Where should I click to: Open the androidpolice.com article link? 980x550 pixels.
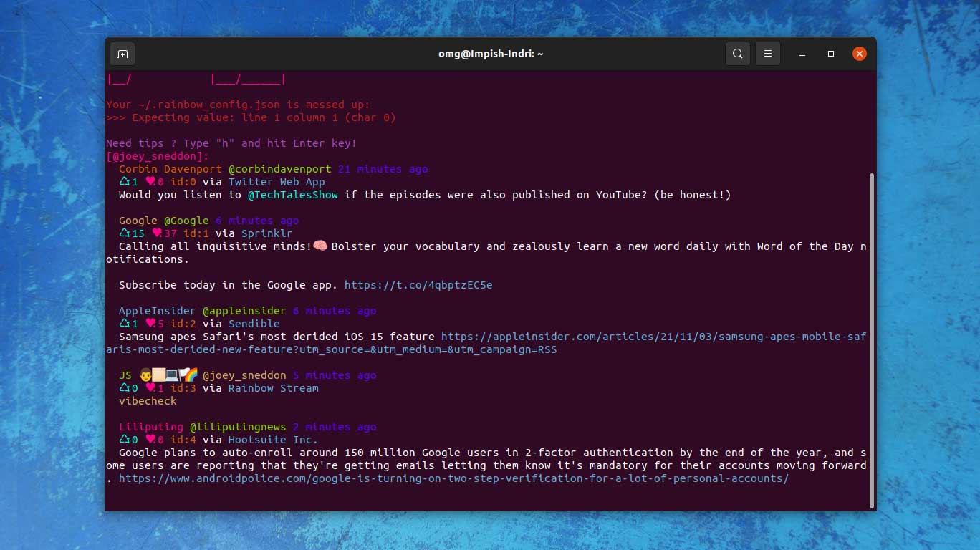pos(453,478)
